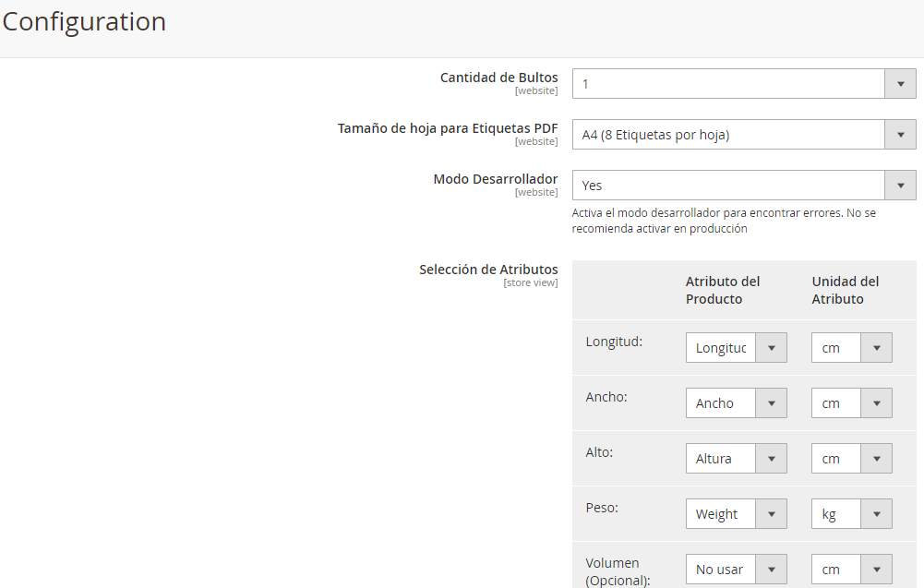The width and height of the screenshot is (924, 588).
Task: Open the Peso unit dropdown showing kg
Action: 851,514
